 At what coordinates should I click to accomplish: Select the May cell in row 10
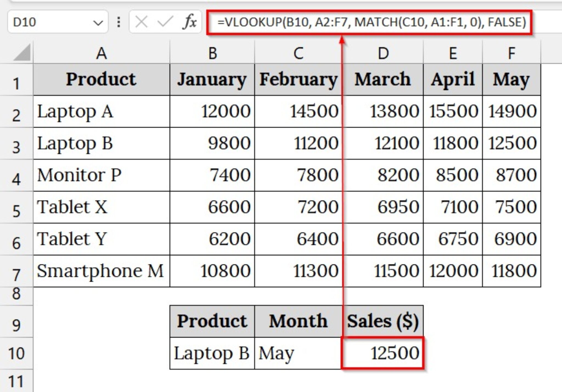tap(298, 353)
